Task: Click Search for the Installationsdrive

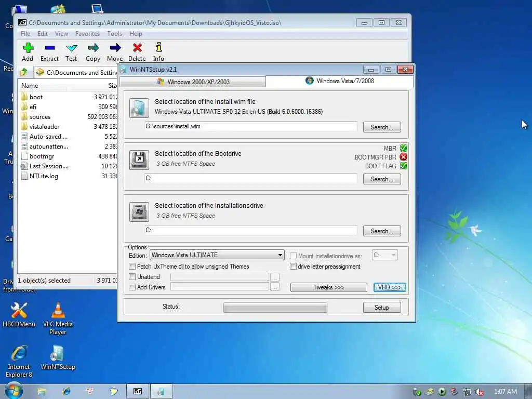Action: click(382, 231)
